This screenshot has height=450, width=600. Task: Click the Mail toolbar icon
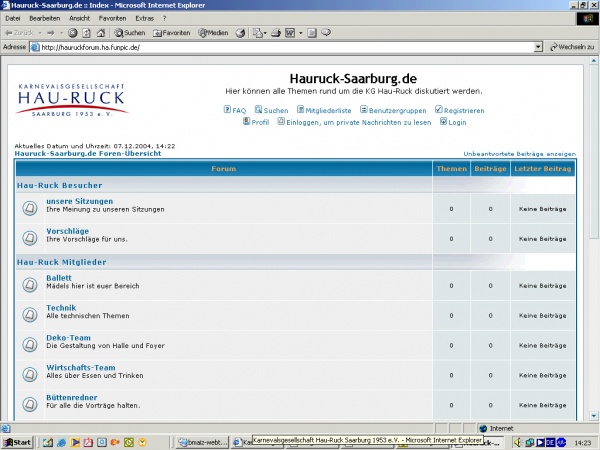[x=258, y=33]
